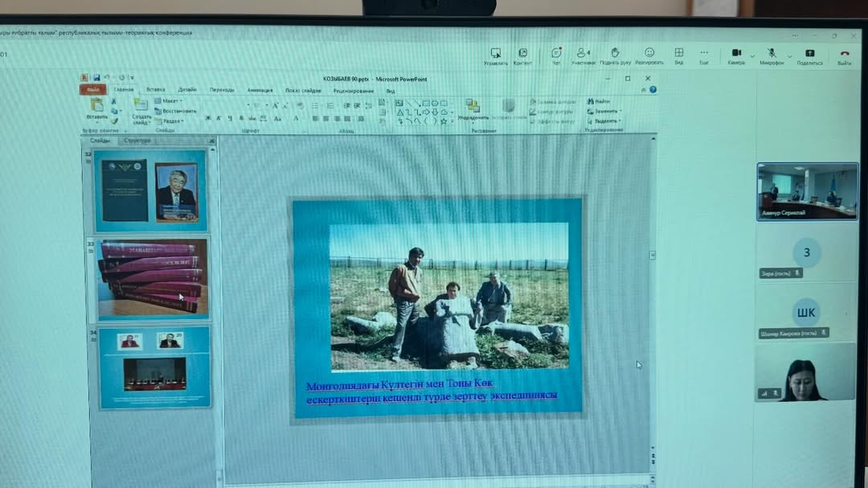Viewport: 868px width, 488px height.
Task: Open the Chat panel in the meeting toolbar
Action: click(x=555, y=53)
